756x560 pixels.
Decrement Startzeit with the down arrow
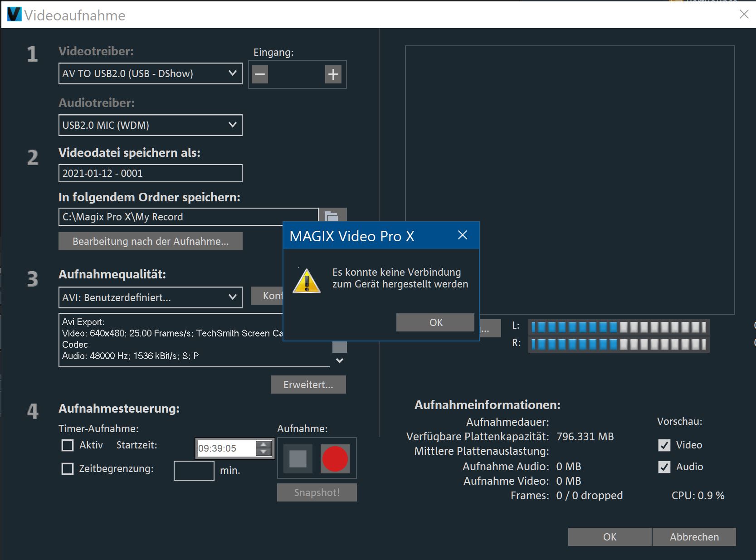click(x=263, y=452)
